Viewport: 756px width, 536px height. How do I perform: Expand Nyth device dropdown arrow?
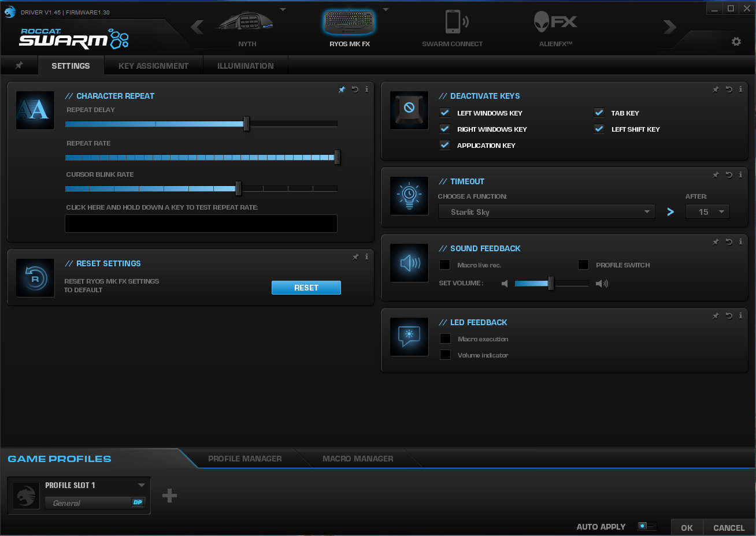coord(283,10)
